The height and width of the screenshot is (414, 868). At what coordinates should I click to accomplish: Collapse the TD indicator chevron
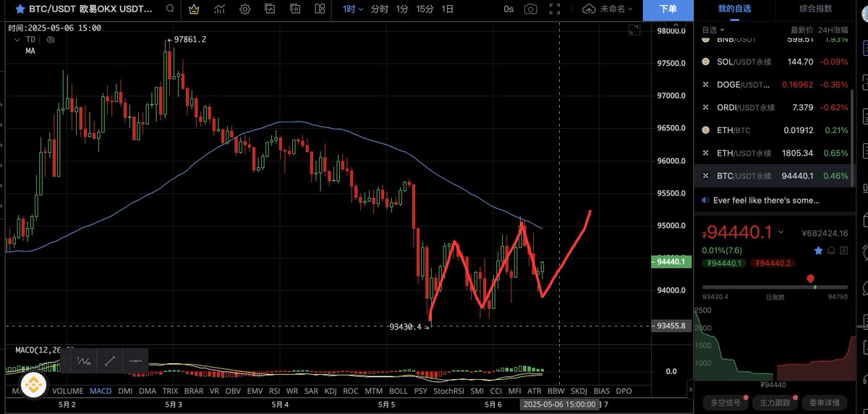pos(19,40)
